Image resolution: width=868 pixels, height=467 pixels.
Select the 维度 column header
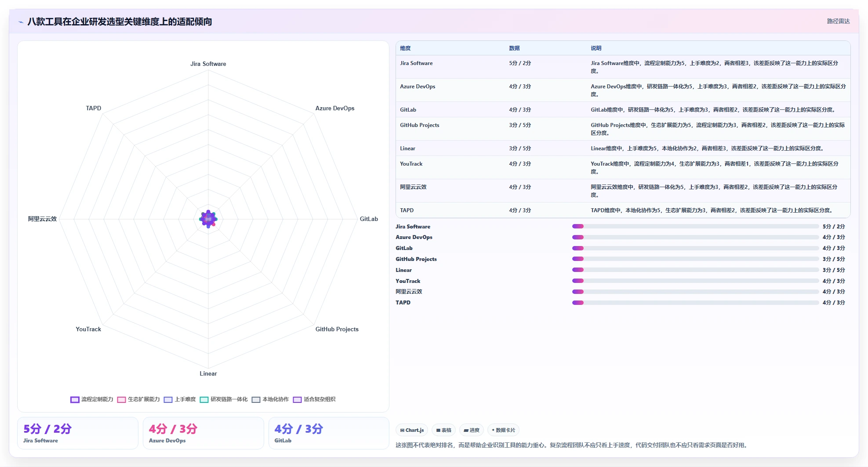point(405,48)
